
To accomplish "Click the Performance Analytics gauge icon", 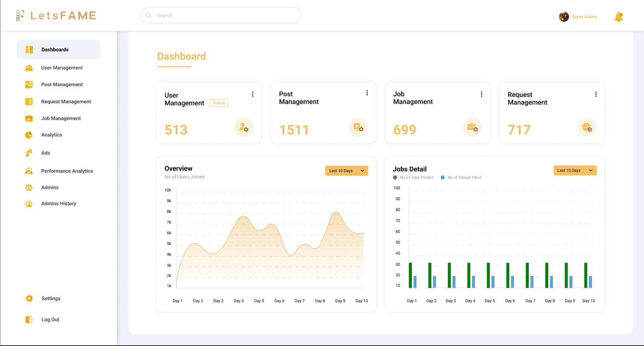I will tap(29, 171).
